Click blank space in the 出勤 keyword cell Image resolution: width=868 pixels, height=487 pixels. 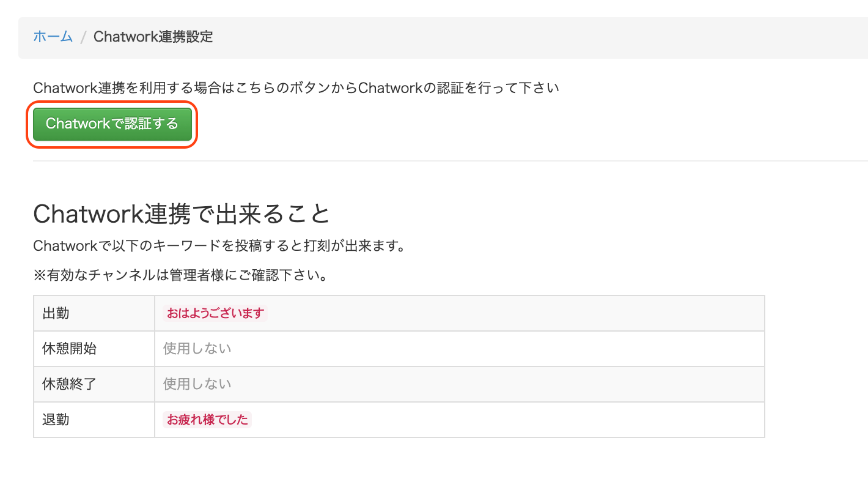[513, 313]
